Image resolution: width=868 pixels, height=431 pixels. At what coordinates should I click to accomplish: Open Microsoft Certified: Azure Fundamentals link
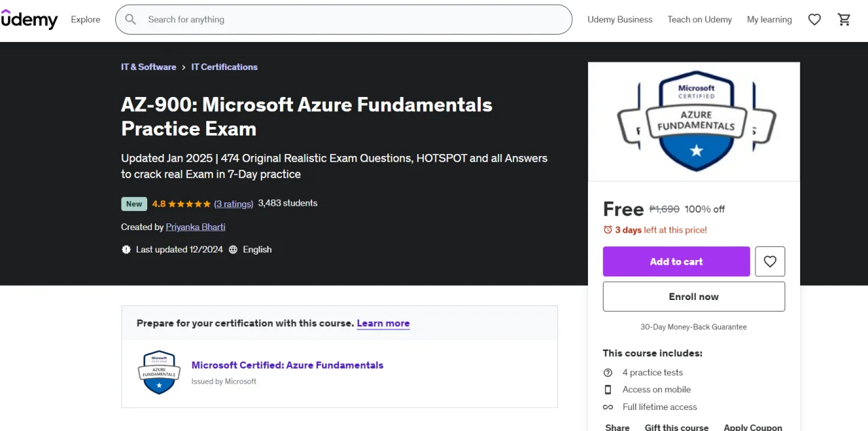coord(288,365)
